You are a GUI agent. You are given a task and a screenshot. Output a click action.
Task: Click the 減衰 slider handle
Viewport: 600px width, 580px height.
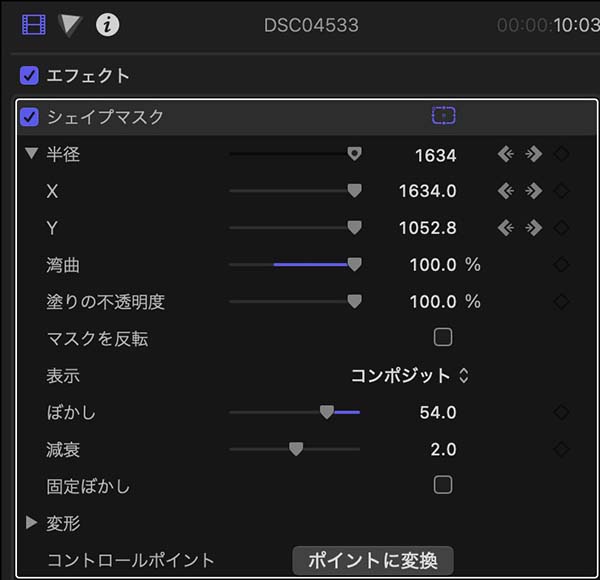pyautogui.click(x=296, y=449)
